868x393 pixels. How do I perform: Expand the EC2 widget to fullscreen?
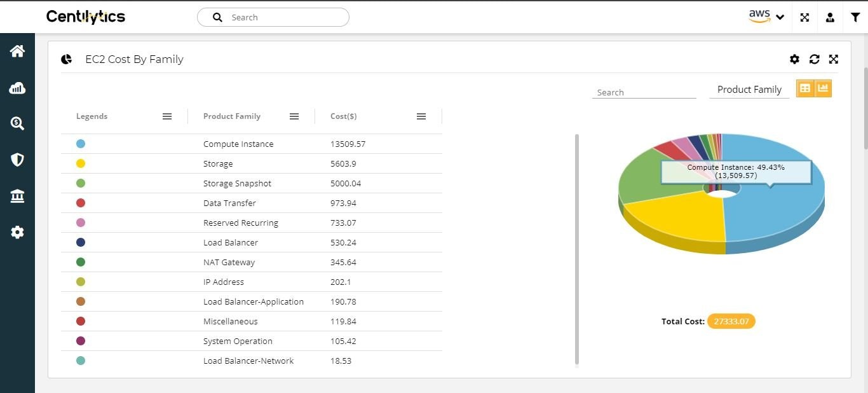(x=833, y=59)
